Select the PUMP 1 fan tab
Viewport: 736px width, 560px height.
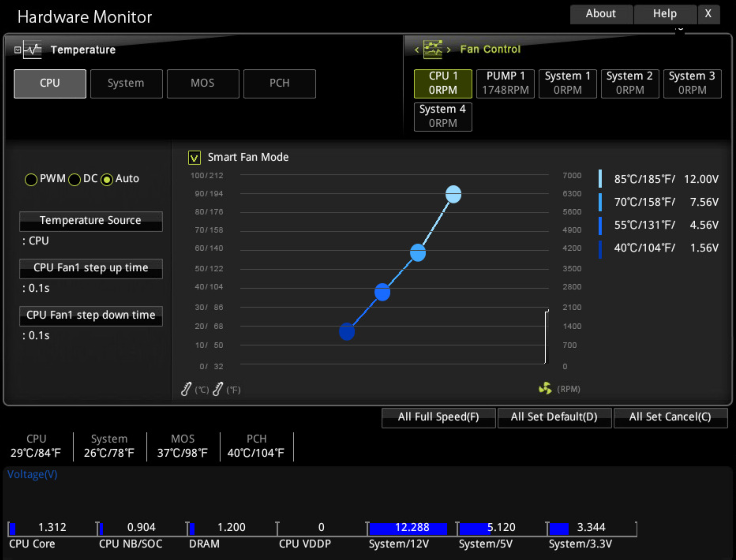coord(505,84)
